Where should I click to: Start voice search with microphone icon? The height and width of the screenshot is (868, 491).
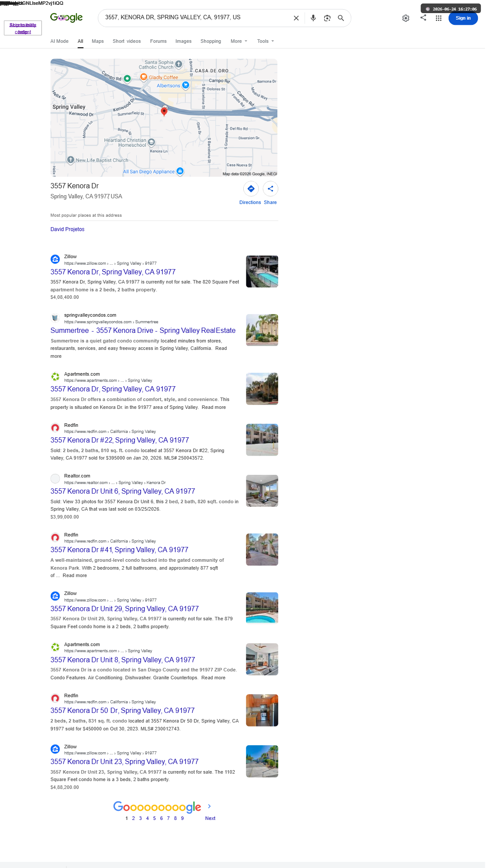tap(313, 18)
